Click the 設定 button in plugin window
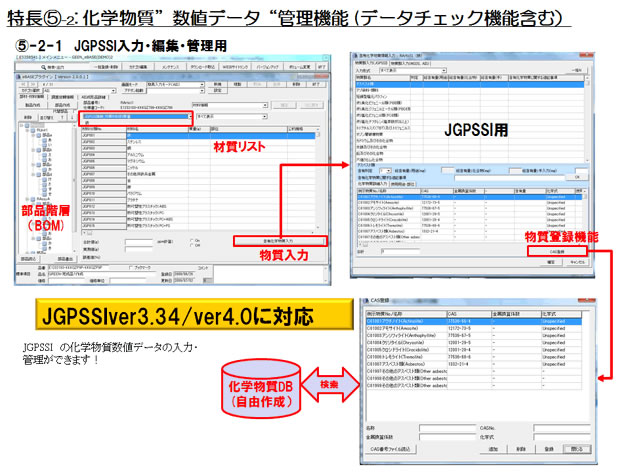Screen dimensions: 630x473 point(217,91)
